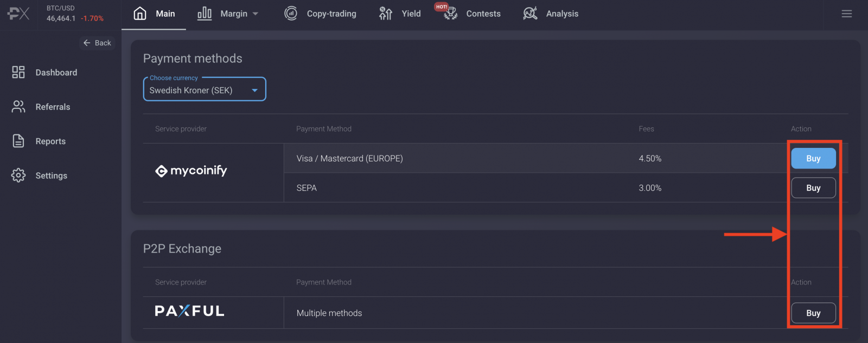The height and width of the screenshot is (343, 868).
Task: Click the Multiple methods text
Action: coord(329,313)
